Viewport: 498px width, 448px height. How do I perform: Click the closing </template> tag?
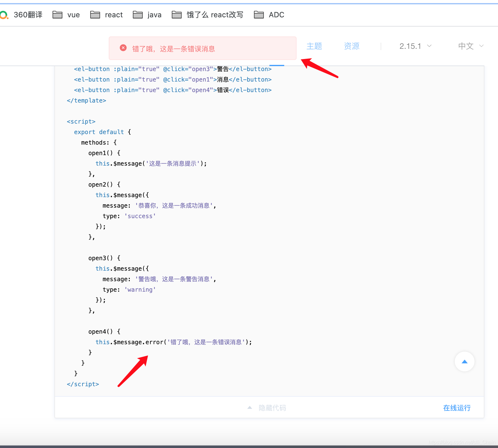pos(87,101)
